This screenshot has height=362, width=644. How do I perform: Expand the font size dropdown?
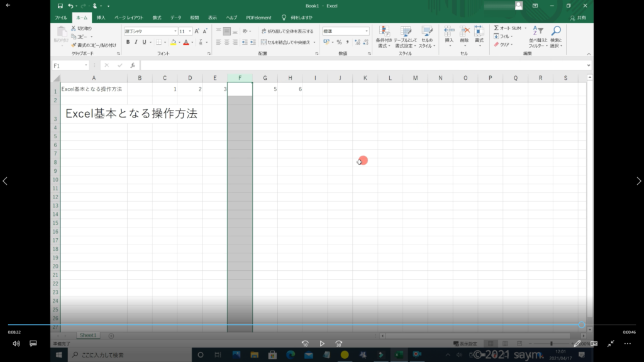coord(189,31)
